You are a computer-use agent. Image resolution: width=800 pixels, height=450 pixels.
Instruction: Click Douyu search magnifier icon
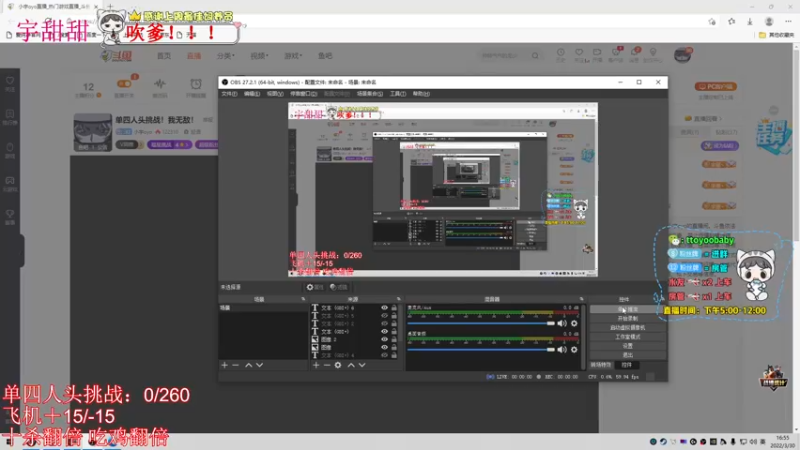click(535, 56)
